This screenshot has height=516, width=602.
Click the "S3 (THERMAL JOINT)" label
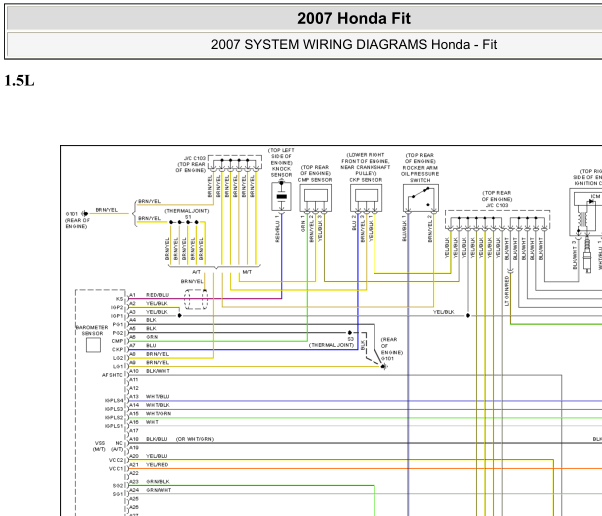click(331, 342)
